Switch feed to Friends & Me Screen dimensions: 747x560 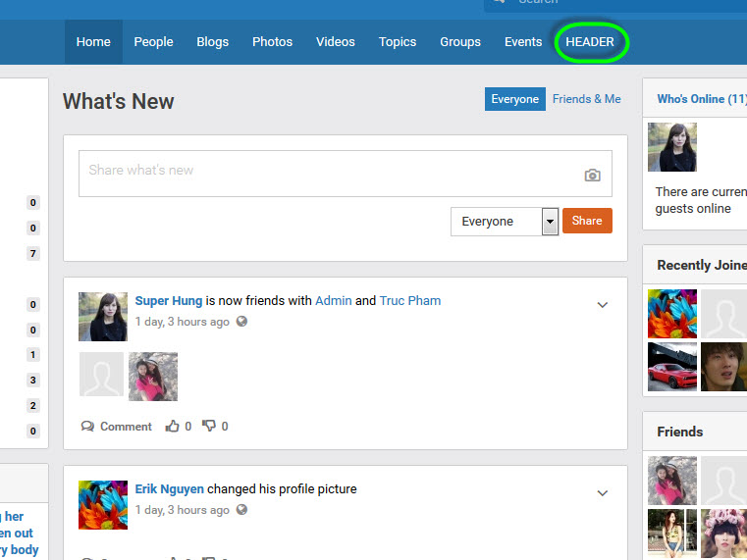click(x=586, y=99)
